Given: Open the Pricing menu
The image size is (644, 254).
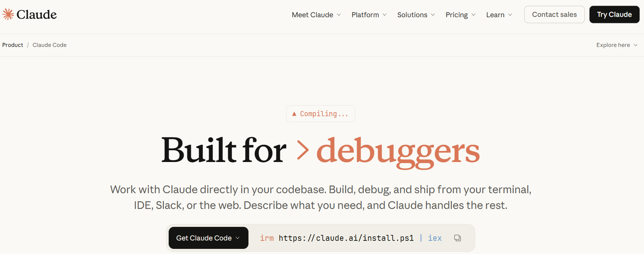Looking at the screenshot, I should 460,15.
